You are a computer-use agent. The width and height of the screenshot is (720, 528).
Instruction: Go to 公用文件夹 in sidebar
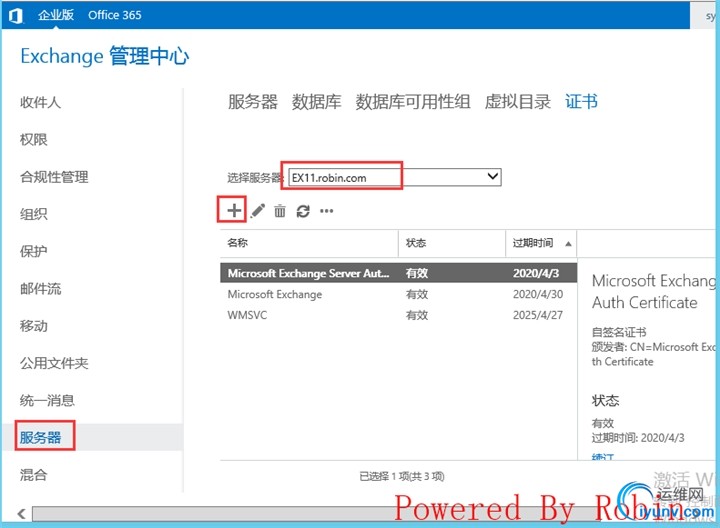pyautogui.click(x=54, y=363)
